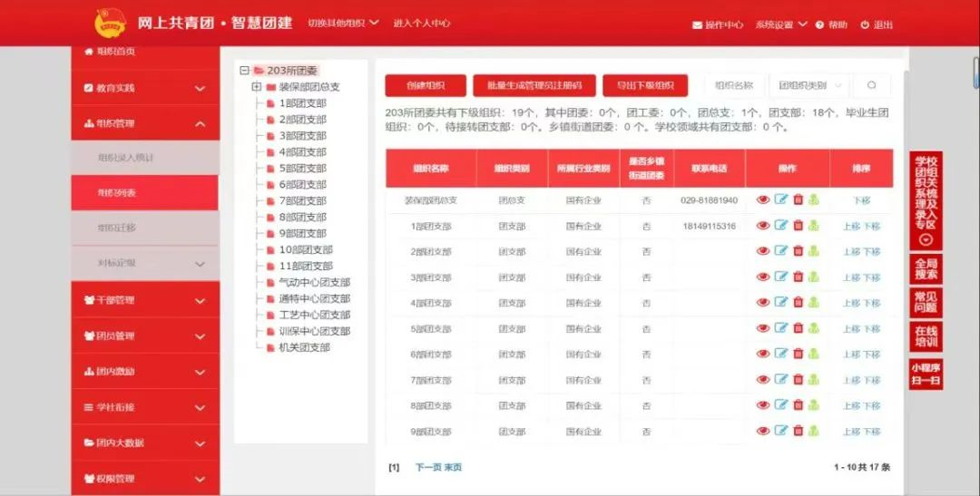Open 团组织类别 filter dropdown
Viewport: 980px width, 496px height.
click(x=808, y=85)
